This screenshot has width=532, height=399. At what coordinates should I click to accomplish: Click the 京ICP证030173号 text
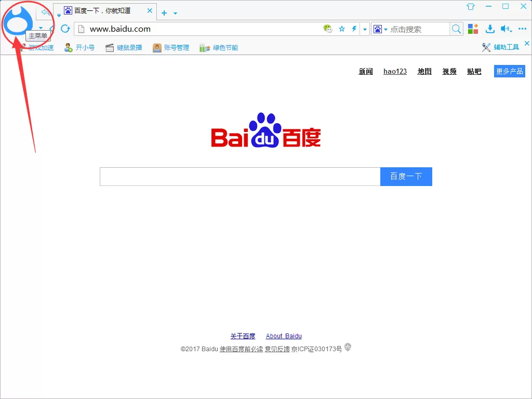316,349
